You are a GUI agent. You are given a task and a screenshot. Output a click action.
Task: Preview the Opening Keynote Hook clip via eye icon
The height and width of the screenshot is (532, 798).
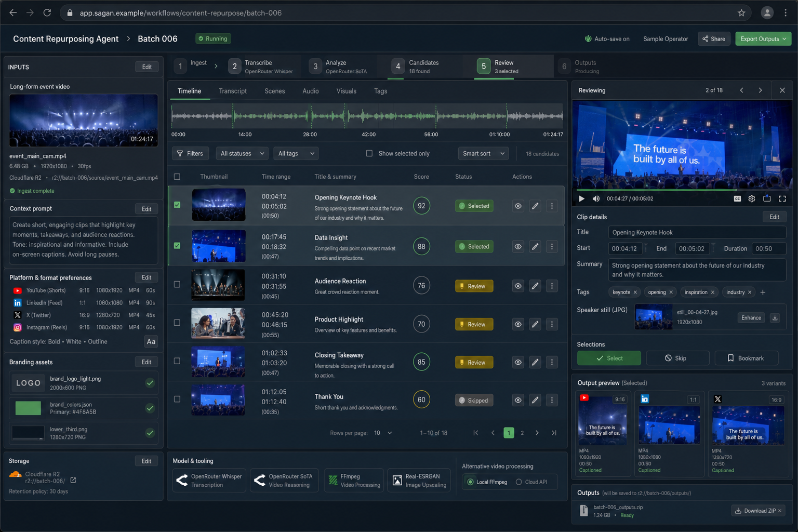pyautogui.click(x=518, y=206)
